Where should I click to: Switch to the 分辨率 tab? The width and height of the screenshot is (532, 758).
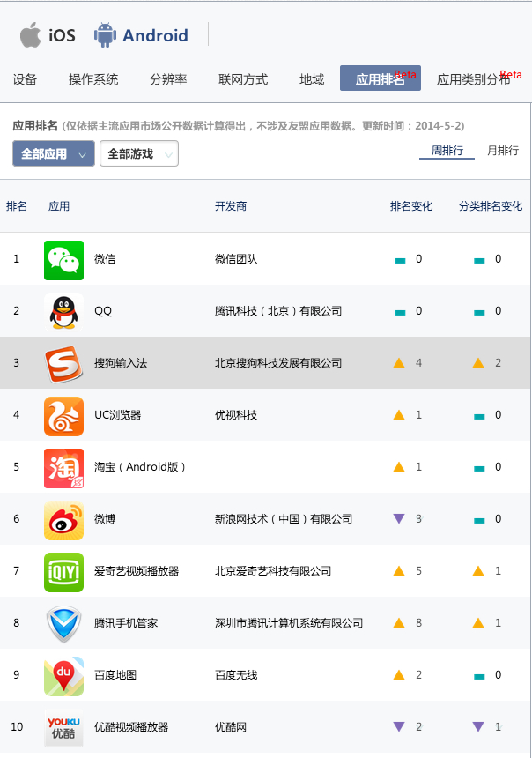[168, 79]
